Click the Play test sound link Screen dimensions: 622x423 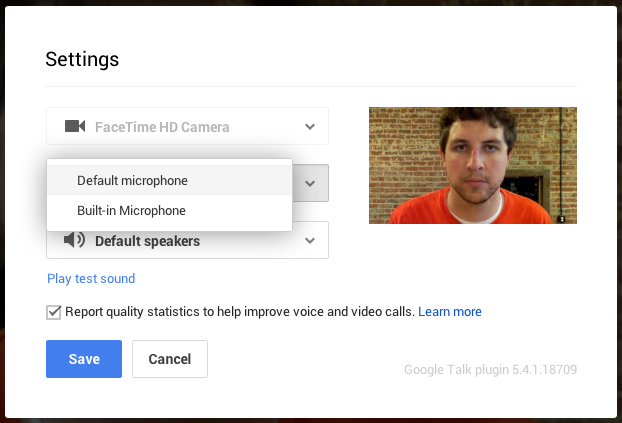click(x=91, y=279)
